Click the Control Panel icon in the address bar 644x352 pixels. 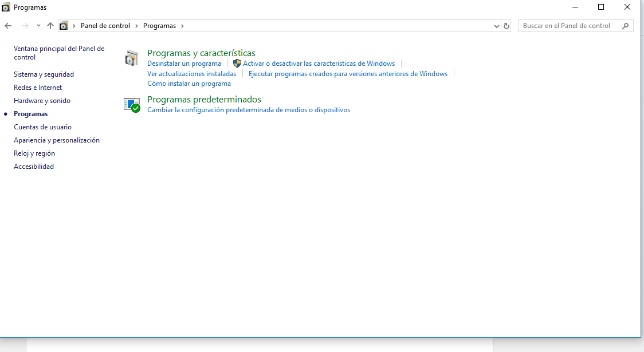pos(64,26)
